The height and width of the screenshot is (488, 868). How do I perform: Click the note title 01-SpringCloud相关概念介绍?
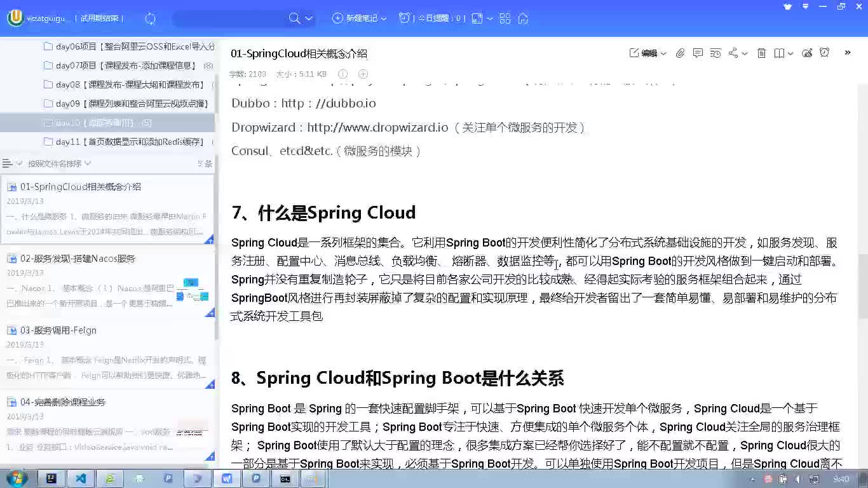click(299, 54)
